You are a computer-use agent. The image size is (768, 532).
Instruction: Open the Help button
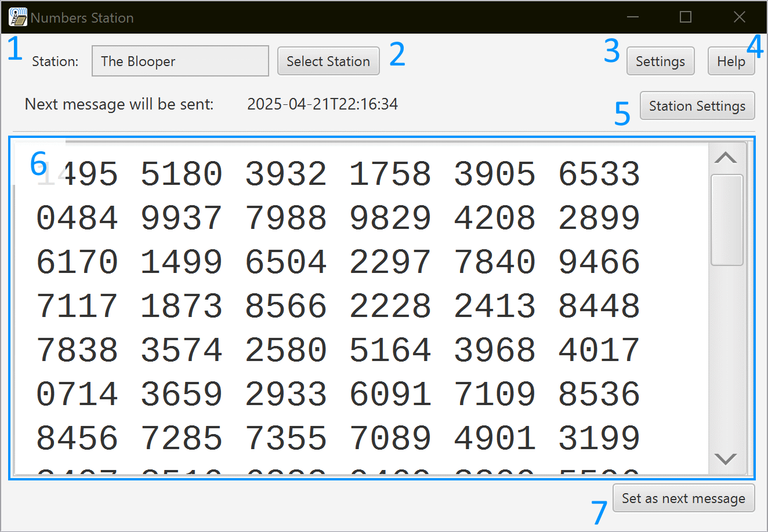coord(731,61)
